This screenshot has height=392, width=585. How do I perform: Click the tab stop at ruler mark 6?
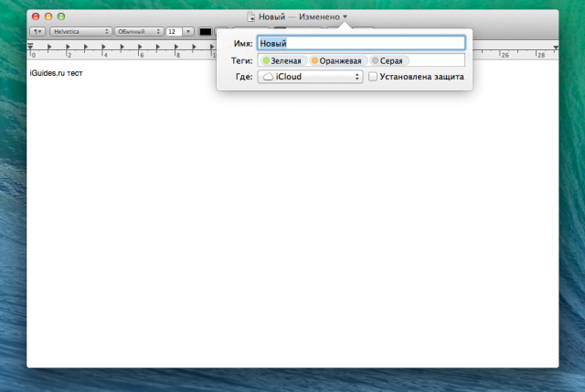140,47
